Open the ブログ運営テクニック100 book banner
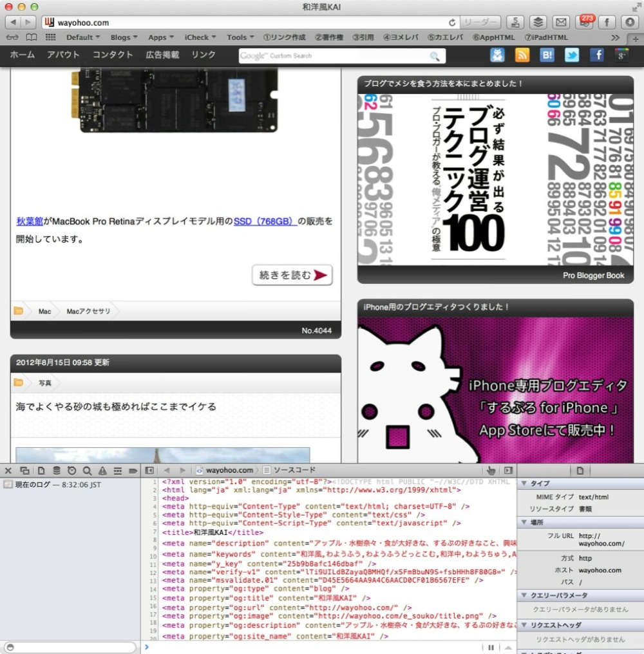 coord(495,180)
